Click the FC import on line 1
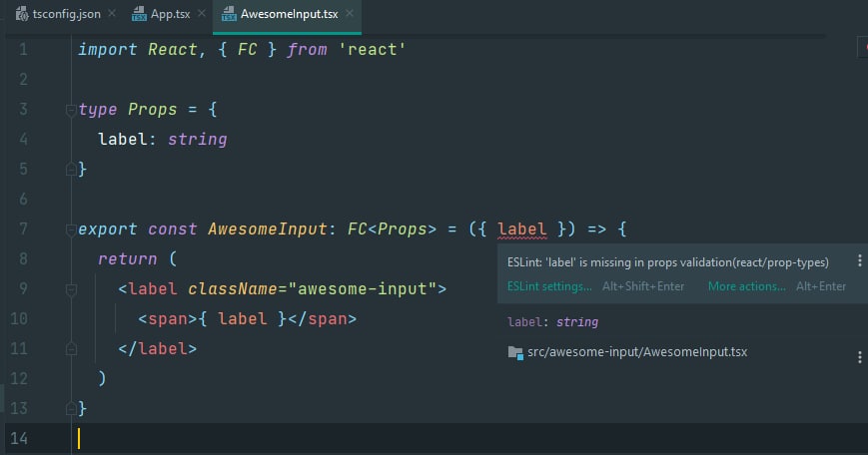This screenshot has width=868, height=455. pos(247,50)
